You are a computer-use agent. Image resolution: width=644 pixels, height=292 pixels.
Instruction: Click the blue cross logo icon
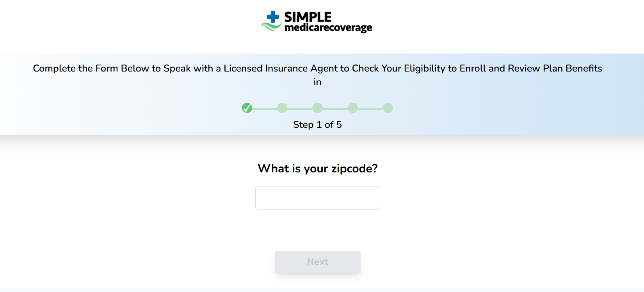click(x=273, y=17)
